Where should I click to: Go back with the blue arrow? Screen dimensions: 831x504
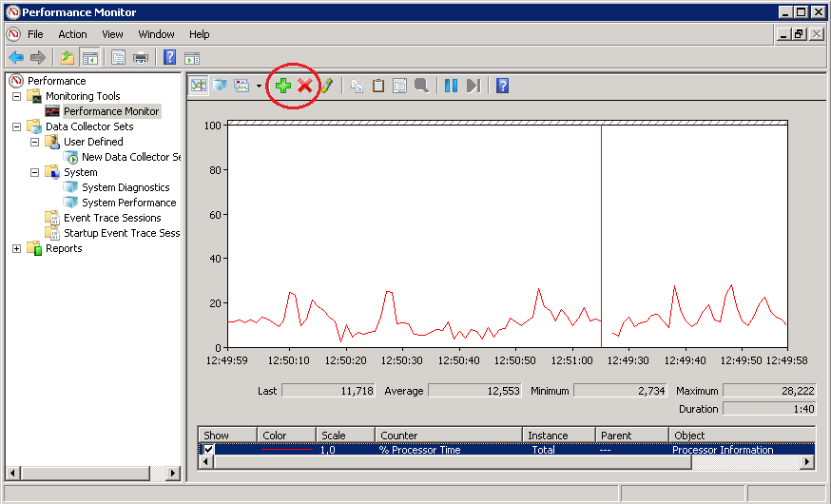(16, 57)
